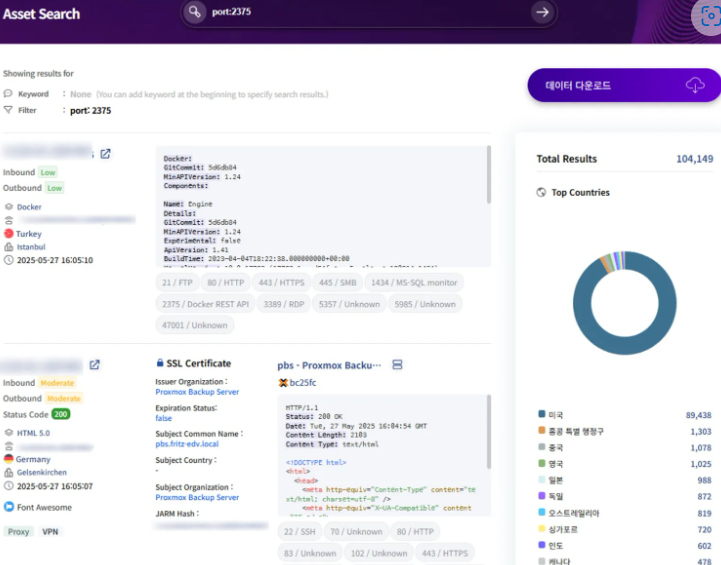This screenshot has width=721, height=565.
Task: Select the 445 / SMB port chip
Action: 338,282
